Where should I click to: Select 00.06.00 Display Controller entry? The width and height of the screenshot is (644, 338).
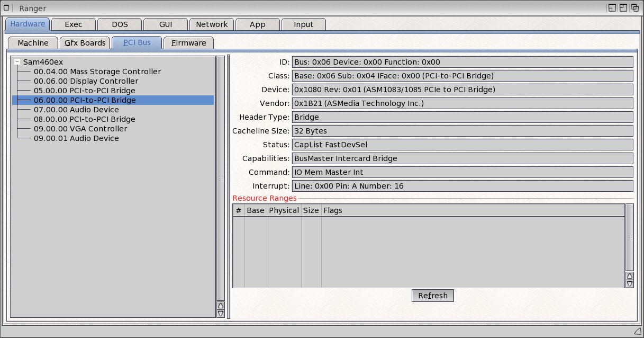coord(86,81)
